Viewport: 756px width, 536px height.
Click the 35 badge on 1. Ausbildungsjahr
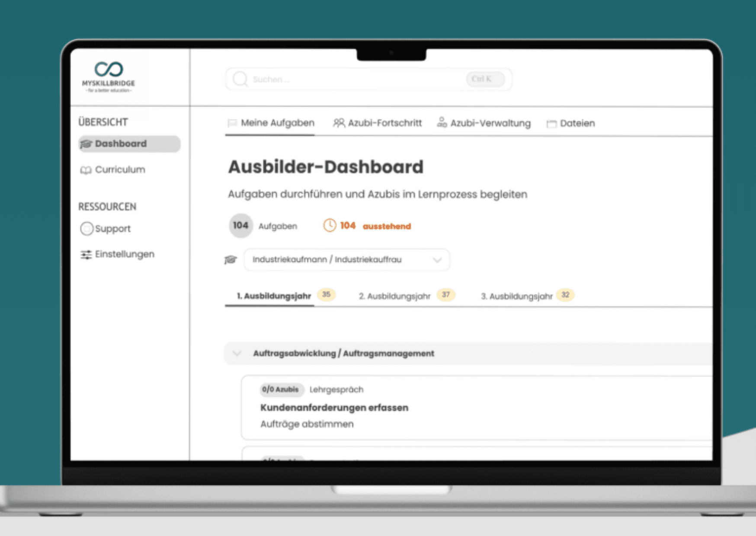click(x=326, y=294)
